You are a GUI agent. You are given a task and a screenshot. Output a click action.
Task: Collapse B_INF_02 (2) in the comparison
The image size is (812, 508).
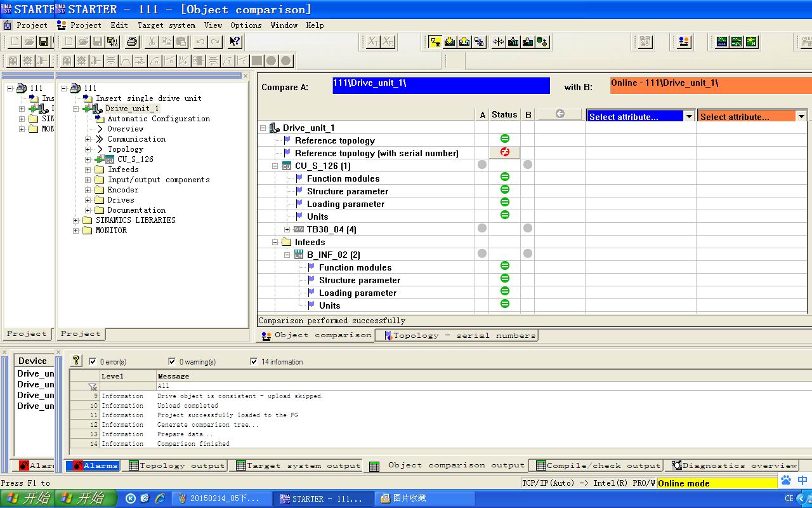pos(287,255)
